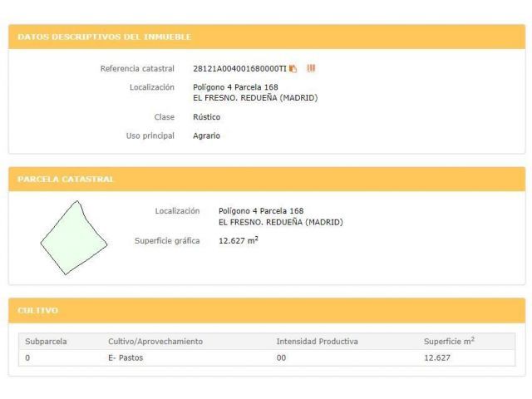Select the 'Subparcela' column header

(x=46, y=342)
